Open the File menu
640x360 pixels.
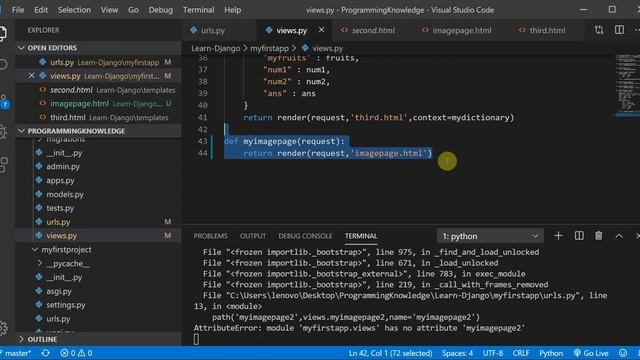tap(18, 10)
